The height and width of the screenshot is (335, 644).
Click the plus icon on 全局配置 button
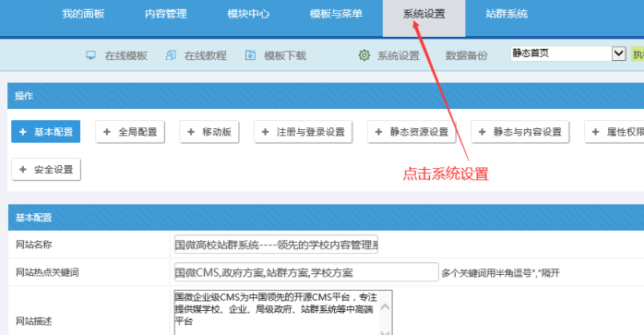pyautogui.click(x=107, y=132)
